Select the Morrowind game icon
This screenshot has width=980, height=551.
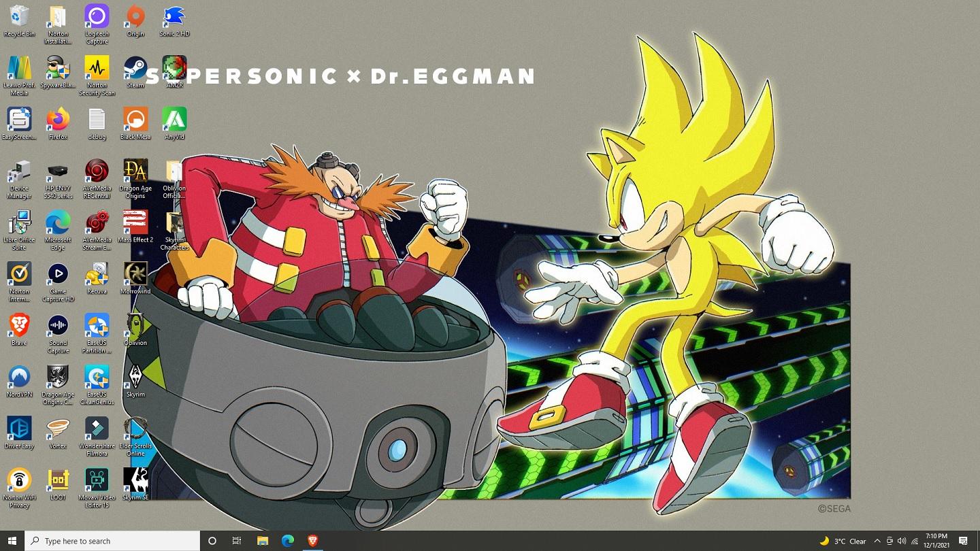pos(135,279)
